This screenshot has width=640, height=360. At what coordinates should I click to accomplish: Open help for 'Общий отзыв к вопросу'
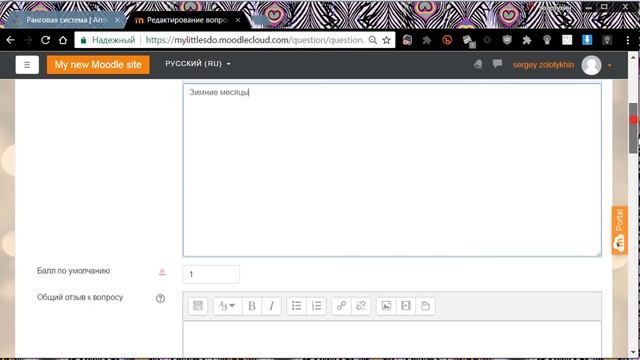pyautogui.click(x=160, y=299)
